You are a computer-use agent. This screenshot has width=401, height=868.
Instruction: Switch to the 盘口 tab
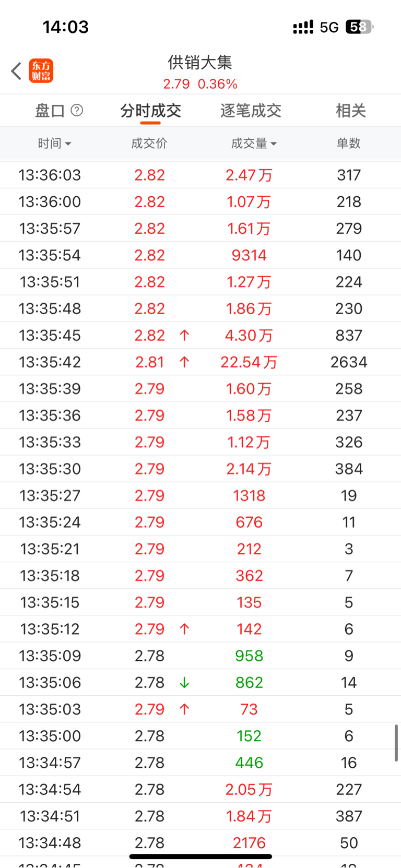tap(50, 111)
